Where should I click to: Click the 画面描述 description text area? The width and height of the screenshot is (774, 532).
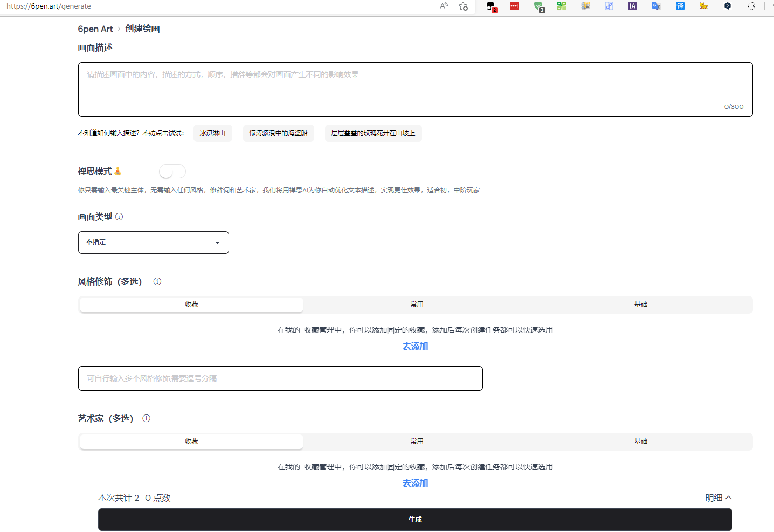tap(415, 89)
